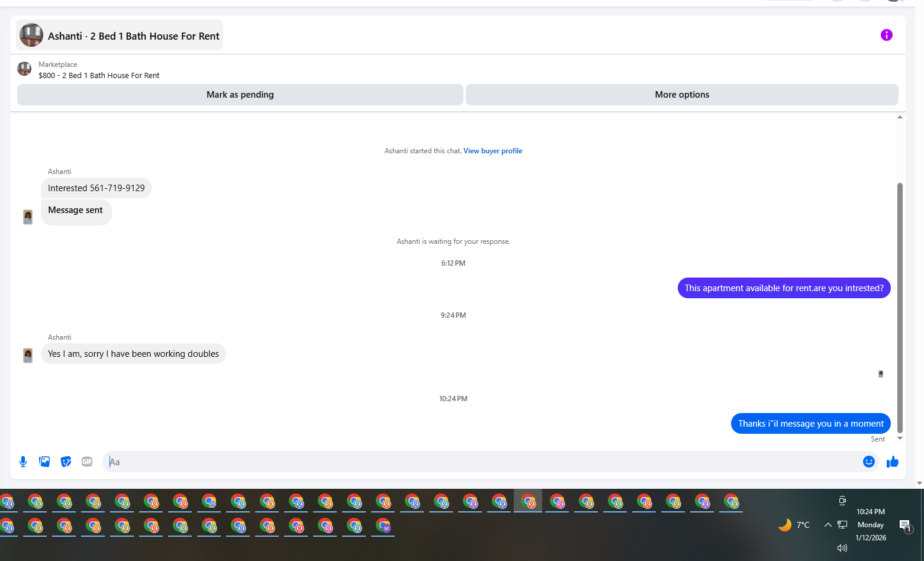This screenshot has height=561, width=924.
Task: Record a voice clip with the microphone icon
Action: pos(23,462)
